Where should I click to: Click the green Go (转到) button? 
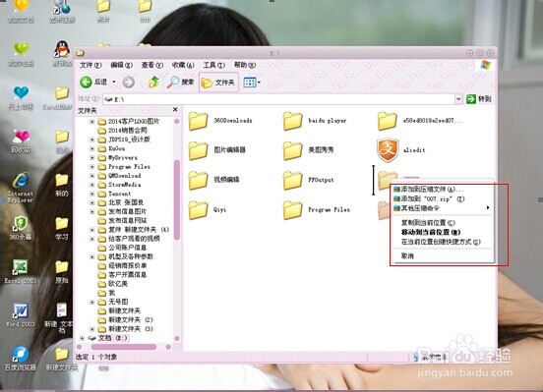pyautogui.click(x=479, y=99)
